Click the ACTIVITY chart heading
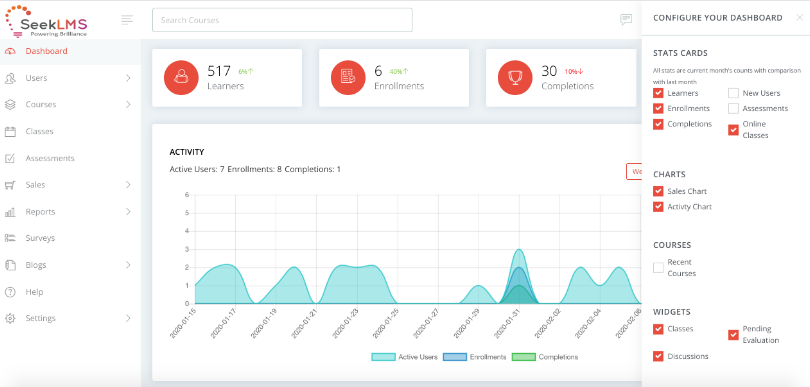This screenshot has width=810, height=387. 187,152
